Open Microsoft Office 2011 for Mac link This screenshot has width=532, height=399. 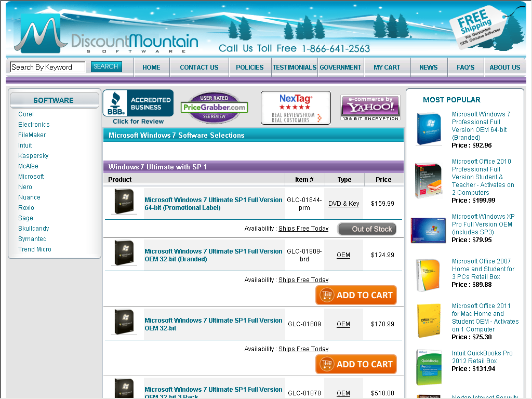click(485, 317)
